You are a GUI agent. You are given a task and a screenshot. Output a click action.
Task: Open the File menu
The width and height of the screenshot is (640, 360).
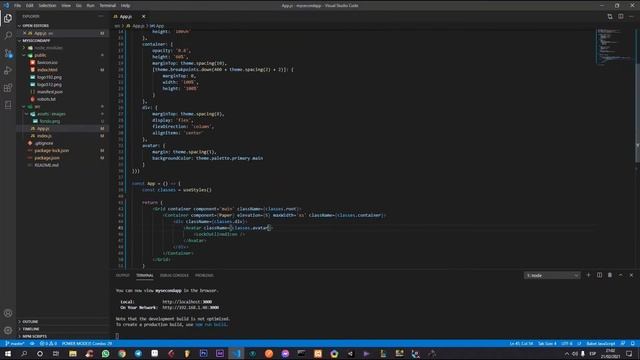tap(18, 6)
